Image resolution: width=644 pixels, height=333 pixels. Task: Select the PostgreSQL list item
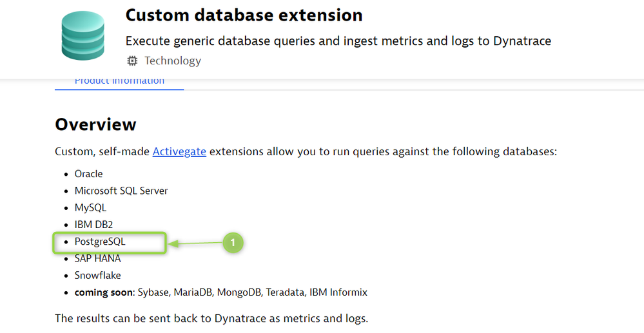100,242
